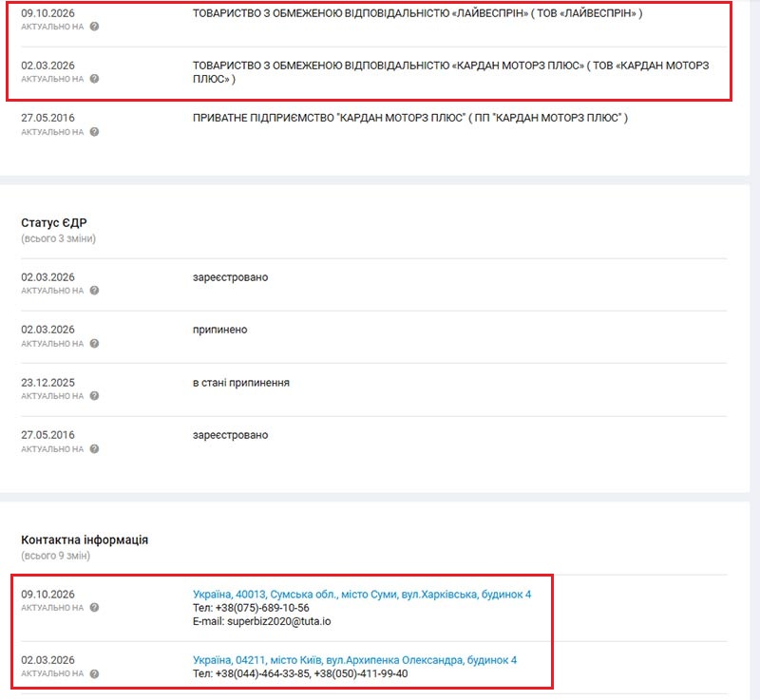The image size is (760, 700).
Task: Click the date 09.10.2026 in the ЛАЙВЕСПРІН row
Action: tap(47, 13)
